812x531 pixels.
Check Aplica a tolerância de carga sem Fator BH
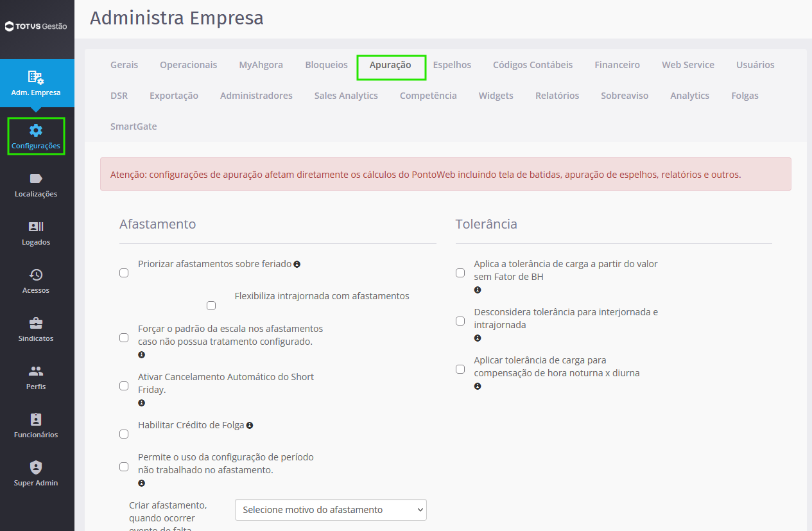point(460,273)
